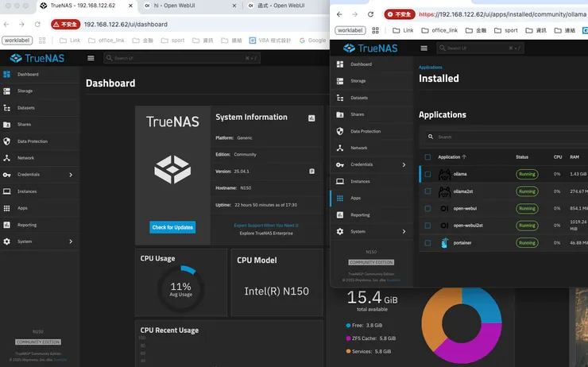Image resolution: width=588 pixels, height=367 pixels.
Task: Toggle hamburger menu in right TrueNAS window
Action: (x=424, y=48)
